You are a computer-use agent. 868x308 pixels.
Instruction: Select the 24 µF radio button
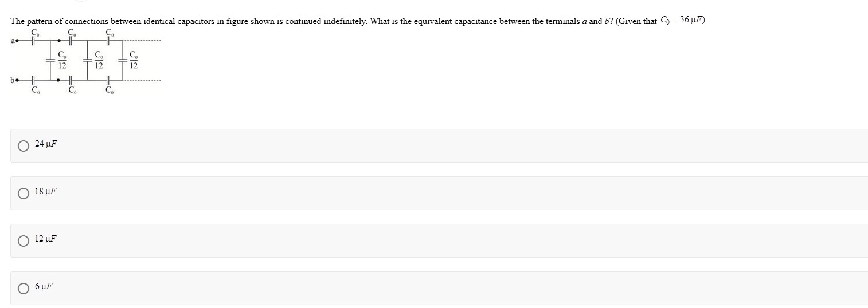pyautogui.click(x=24, y=146)
